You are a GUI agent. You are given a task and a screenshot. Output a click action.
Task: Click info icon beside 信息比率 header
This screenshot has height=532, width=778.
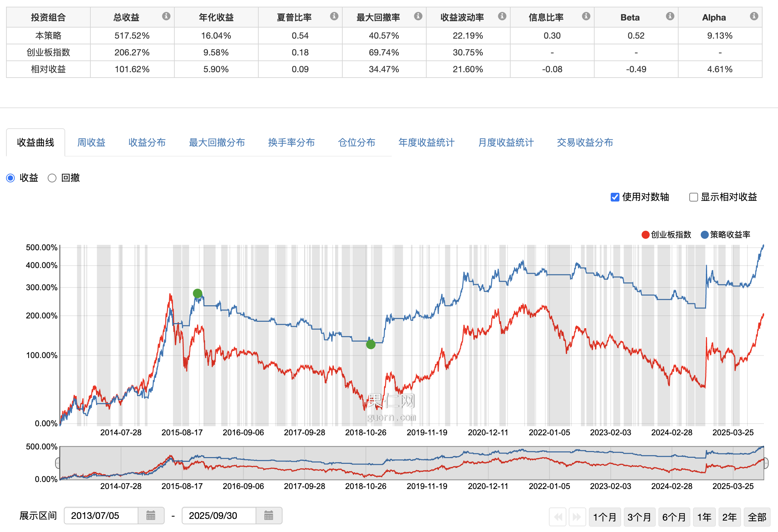pyautogui.click(x=586, y=16)
